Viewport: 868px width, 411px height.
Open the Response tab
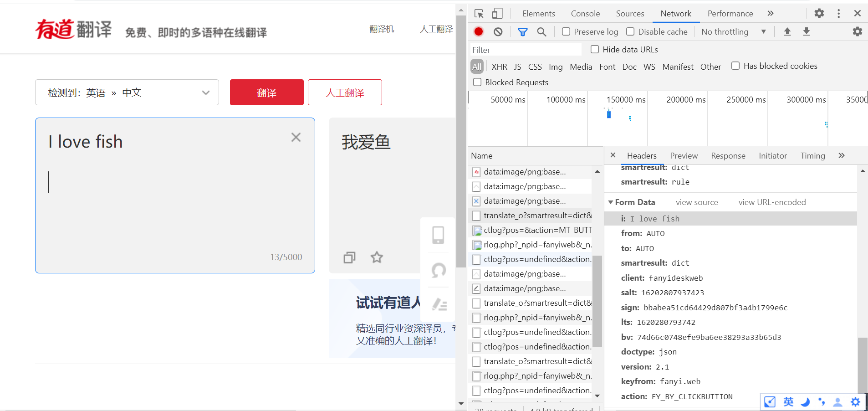pos(728,156)
